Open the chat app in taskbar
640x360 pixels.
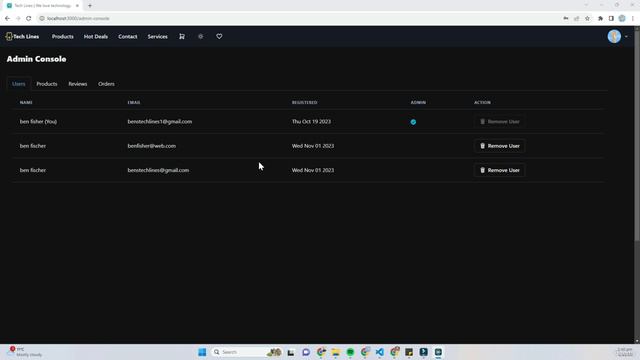[306, 352]
